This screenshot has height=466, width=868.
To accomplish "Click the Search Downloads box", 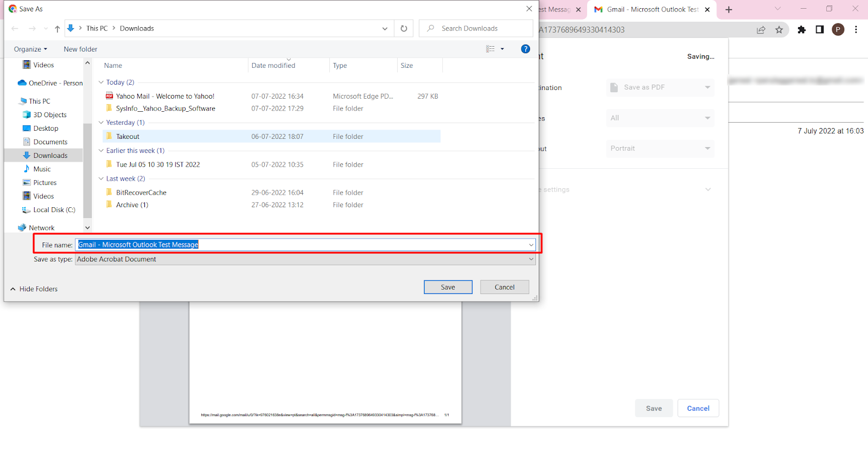I will [476, 29].
